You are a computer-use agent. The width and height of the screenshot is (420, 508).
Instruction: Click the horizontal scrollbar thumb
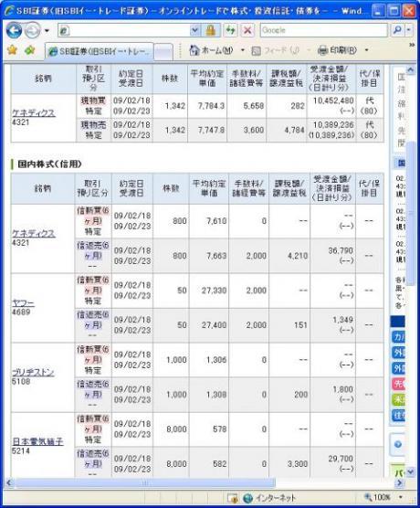[x=145, y=482]
